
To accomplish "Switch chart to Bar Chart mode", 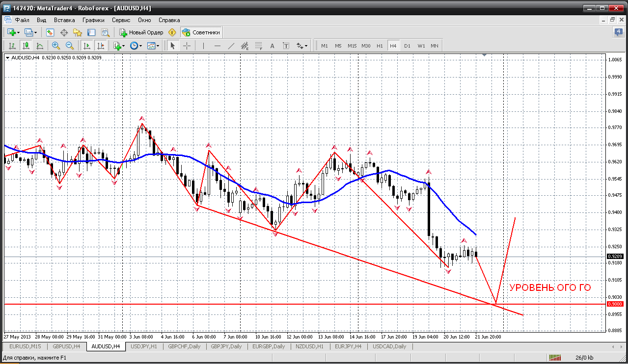I will coord(12,46).
